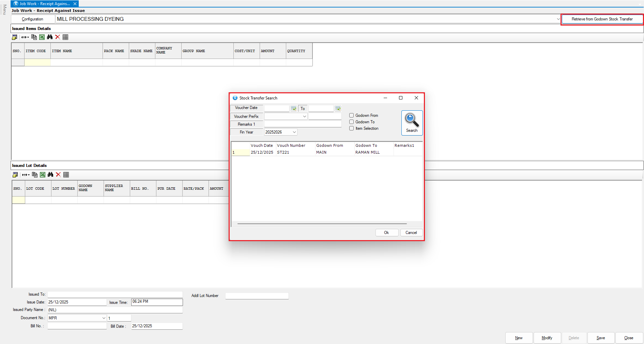Expand the Document No. MPR dropdown
Viewport: 644px width, 344px height.
(x=104, y=318)
